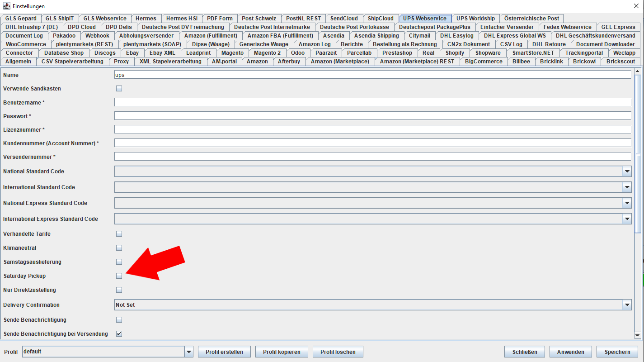Viewport: 644px width, 362px height.
Task: Select the Hermes HSI tab
Action: (182, 19)
